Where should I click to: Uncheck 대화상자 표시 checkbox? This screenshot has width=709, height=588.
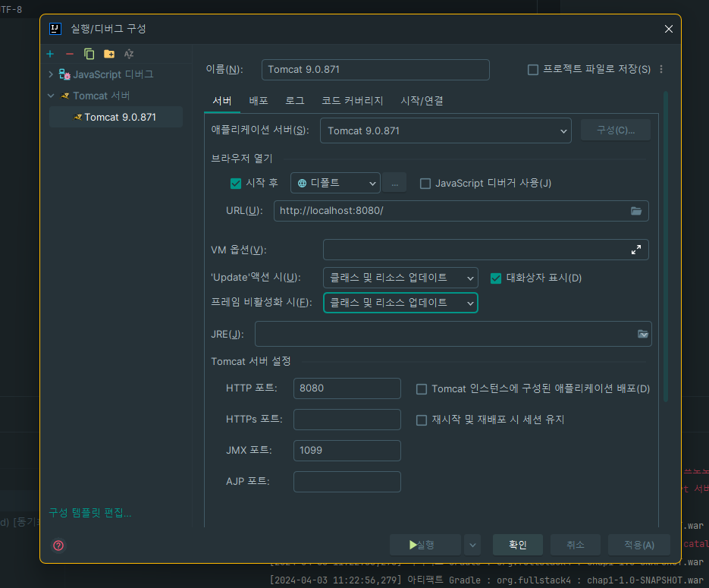point(496,278)
